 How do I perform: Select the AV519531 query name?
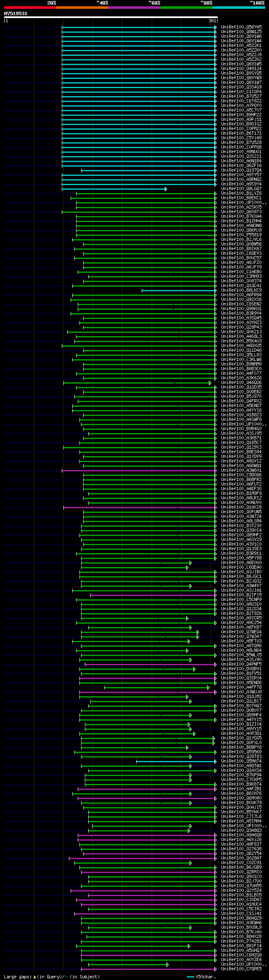tap(16, 13)
